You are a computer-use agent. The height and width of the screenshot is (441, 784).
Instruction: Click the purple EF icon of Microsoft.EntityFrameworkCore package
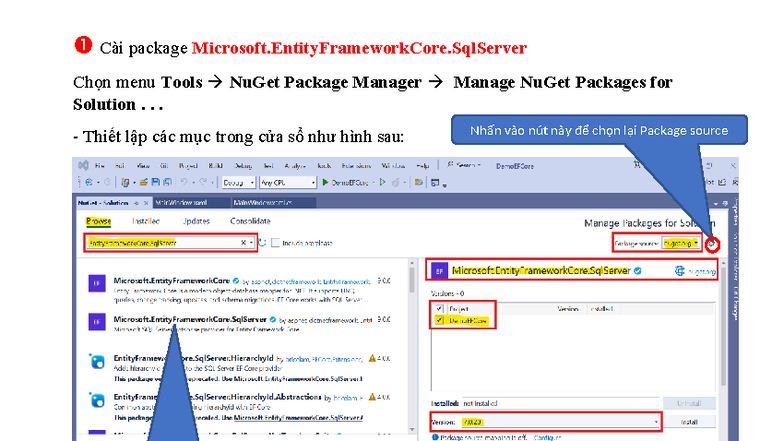[97, 283]
